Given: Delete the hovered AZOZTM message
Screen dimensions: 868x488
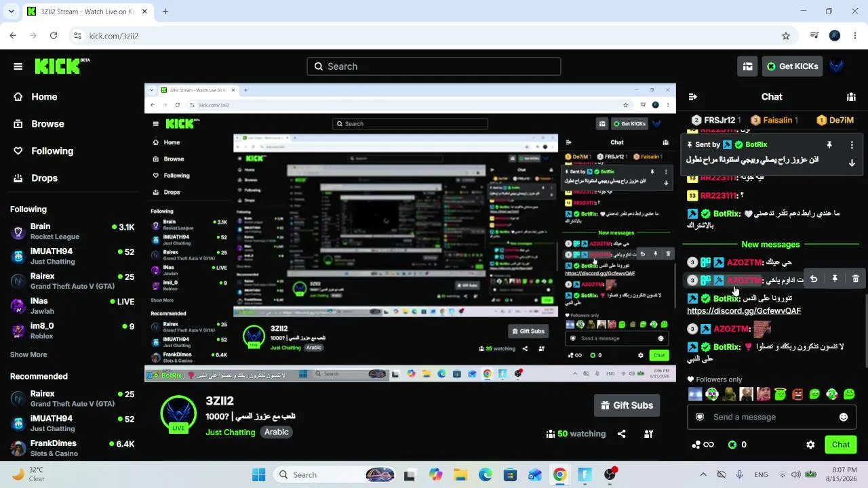Looking at the screenshot, I should point(855,279).
